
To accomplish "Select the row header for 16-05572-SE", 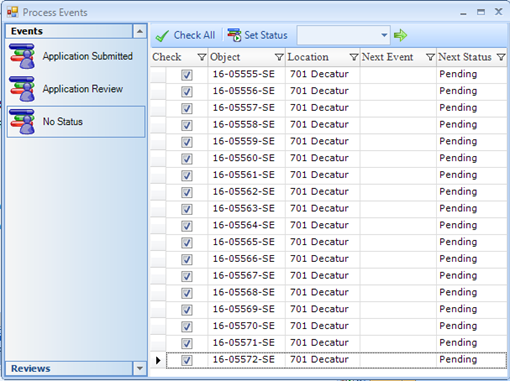I will [158, 360].
